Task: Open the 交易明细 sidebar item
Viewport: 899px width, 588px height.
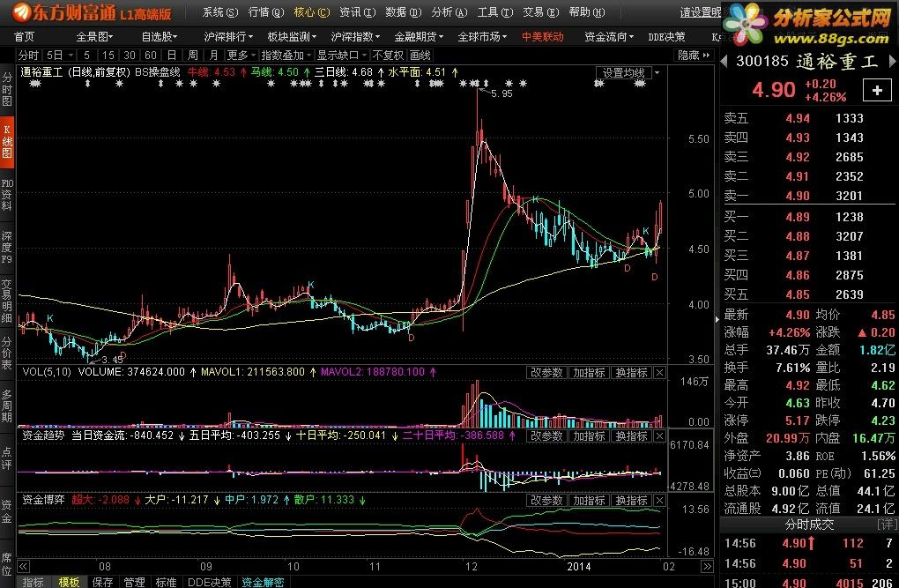Action: [x=7, y=301]
